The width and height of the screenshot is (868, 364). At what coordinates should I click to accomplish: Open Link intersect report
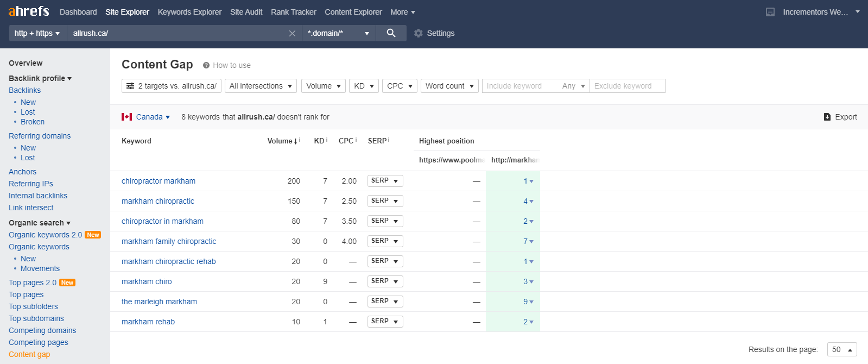point(31,208)
